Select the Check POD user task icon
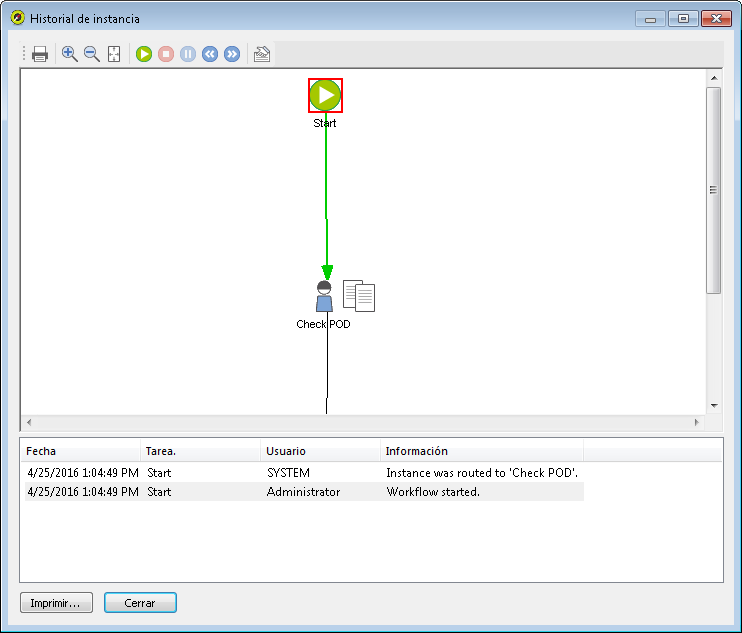The image size is (742, 633). (324, 296)
